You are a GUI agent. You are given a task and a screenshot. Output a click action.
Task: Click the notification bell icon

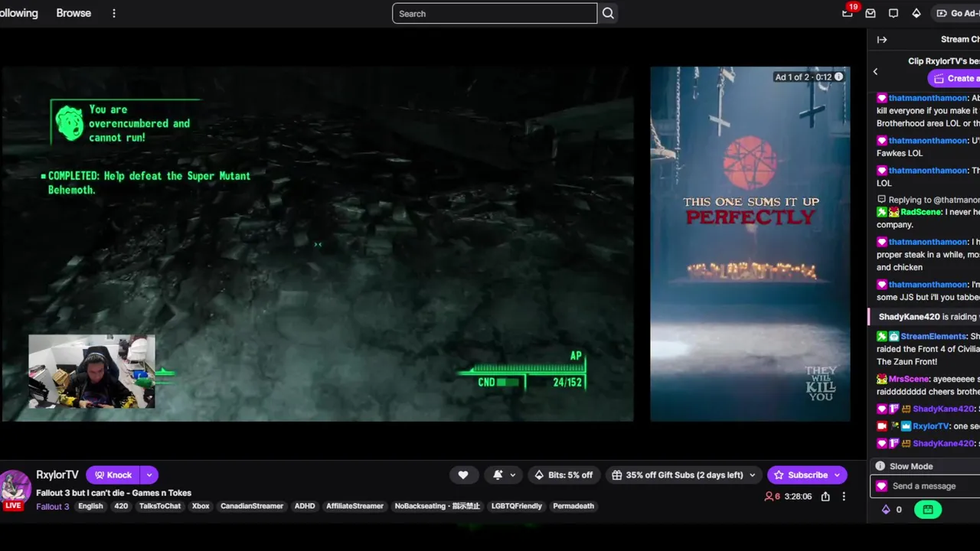click(x=498, y=474)
